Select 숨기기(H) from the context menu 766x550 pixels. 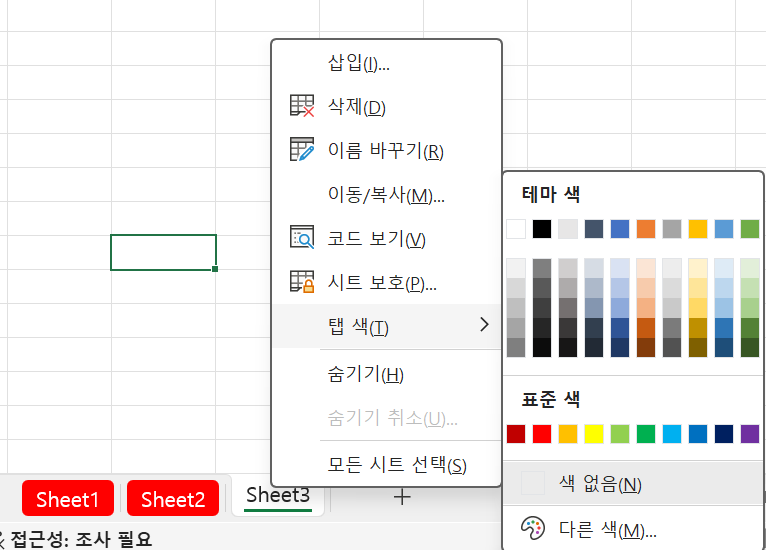click(386, 374)
